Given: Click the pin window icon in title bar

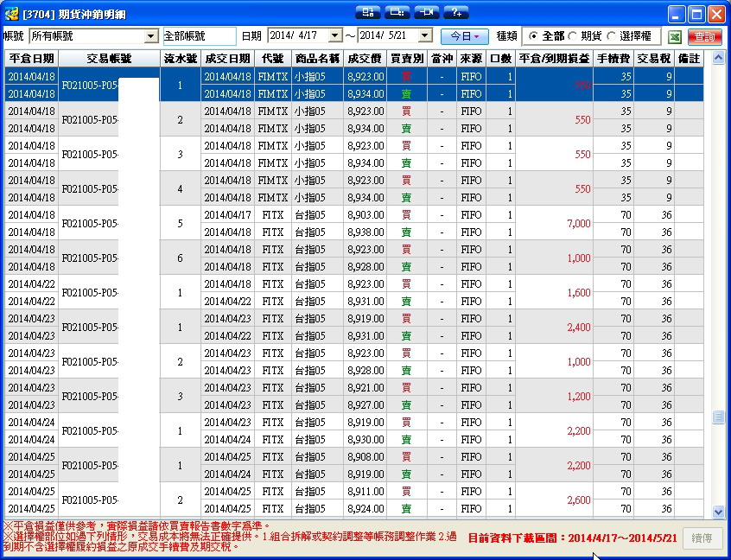Looking at the screenshot, I should [x=427, y=13].
